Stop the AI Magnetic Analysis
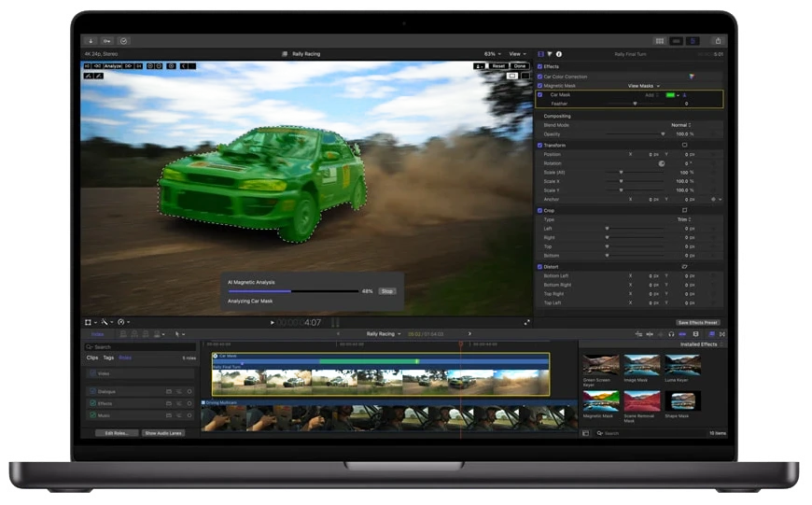The height and width of the screenshot is (505, 812). (386, 291)
